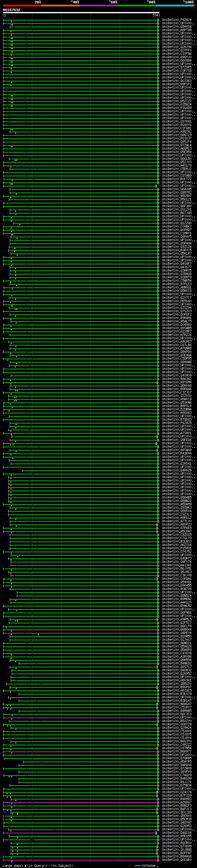
Task: Select UniRef100_Q2F5I7 label
Action: tap(177, 623)
